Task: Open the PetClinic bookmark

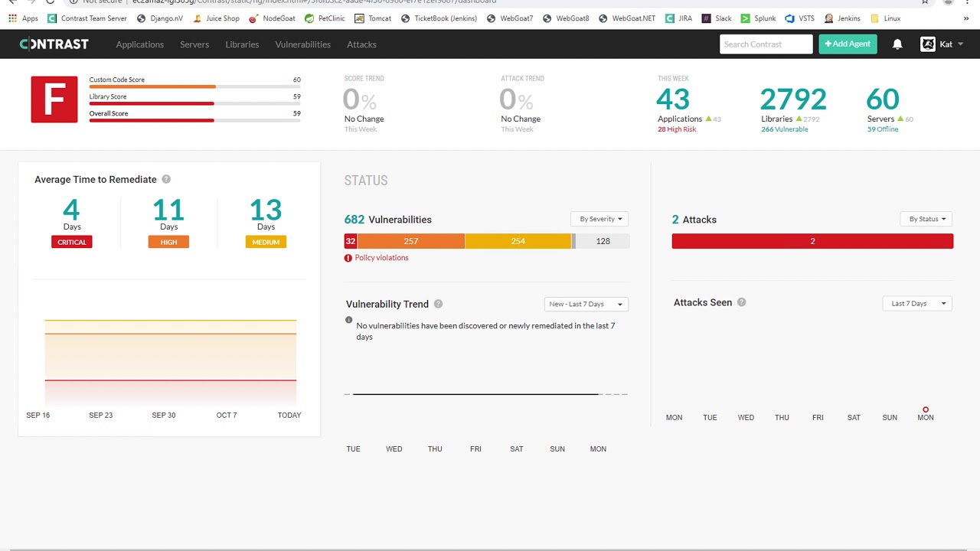Action: [325, 18]
